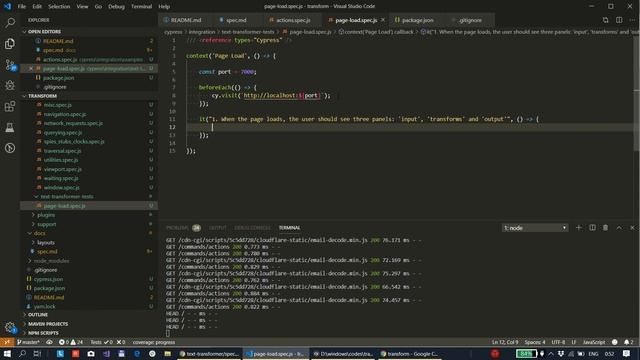Image resolution: width=640 pixels, height=360 pixels.
Task: Kill terminal using trash icon
Action: pos(605,228)
